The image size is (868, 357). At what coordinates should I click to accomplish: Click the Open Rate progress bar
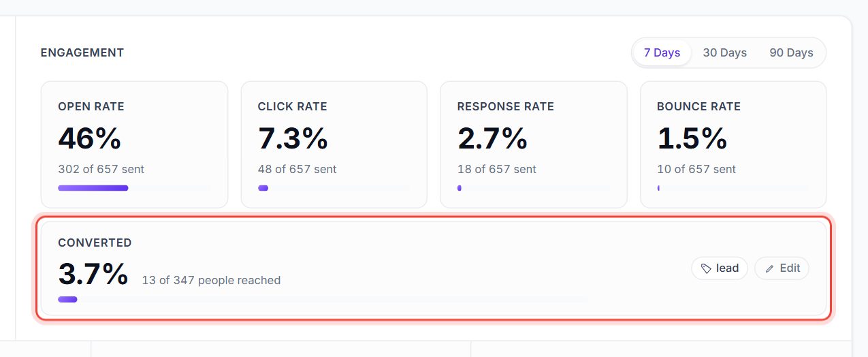click(134, 188)
